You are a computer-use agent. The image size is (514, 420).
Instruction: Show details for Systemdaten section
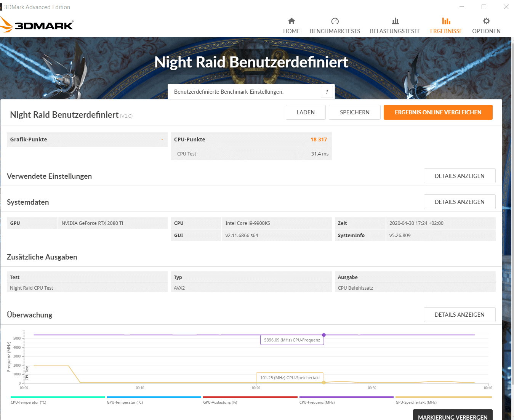(460, 202)
